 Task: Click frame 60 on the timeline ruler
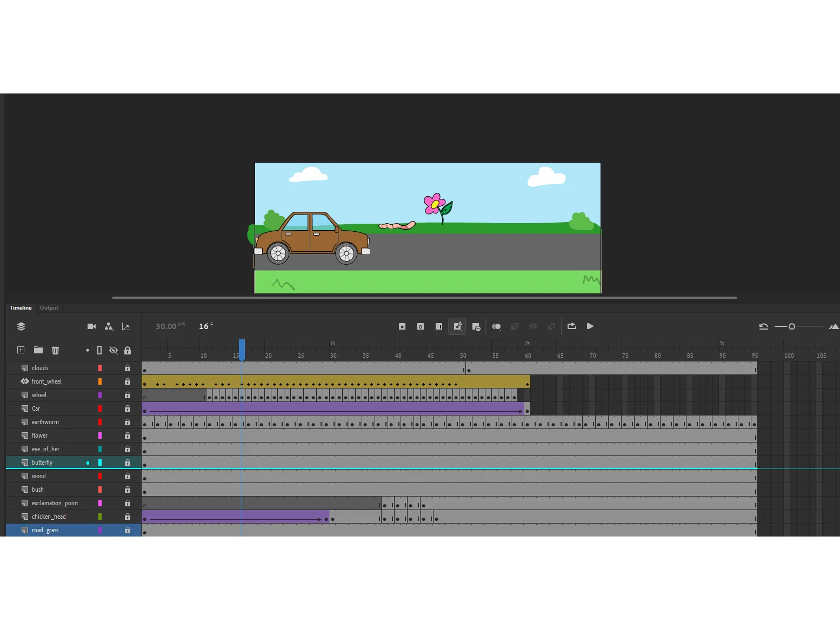click(x=528, y=356)
